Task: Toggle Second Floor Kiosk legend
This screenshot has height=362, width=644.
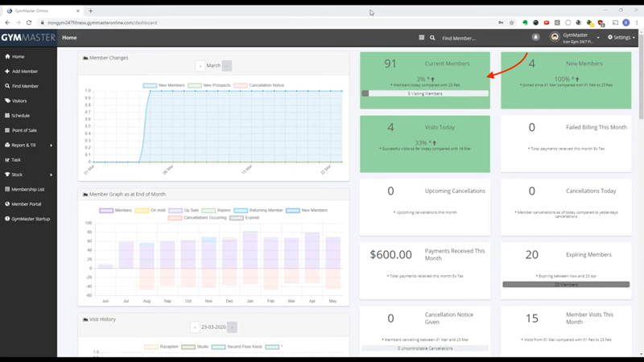Action: click(x=237, y=347)
